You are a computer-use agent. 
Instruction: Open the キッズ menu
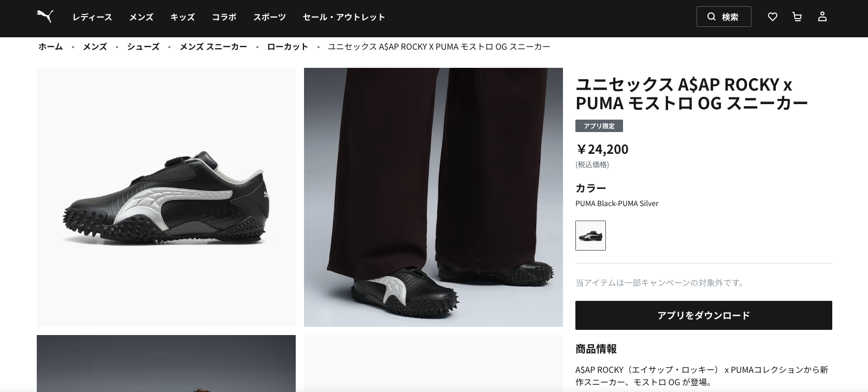183,17
